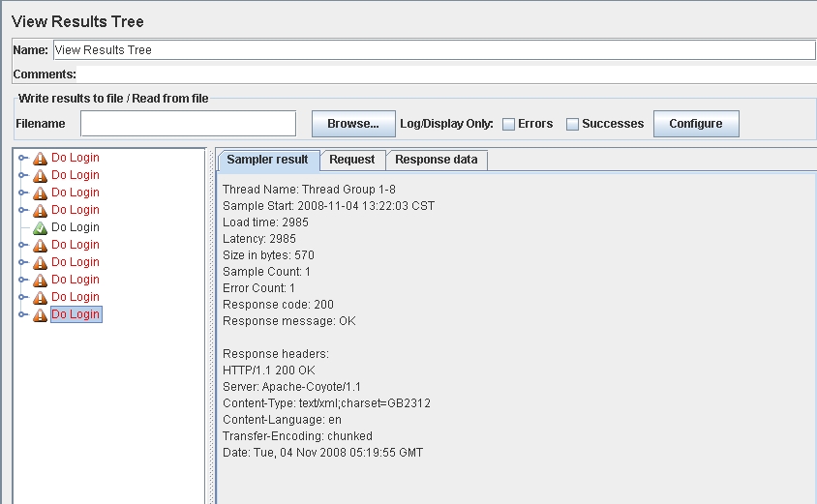This screenshot has height=504, width=817.
Task: Click the Thread Name: Thread Group 1-8 line
Action: pyautogui.click(x=309, y=190)
